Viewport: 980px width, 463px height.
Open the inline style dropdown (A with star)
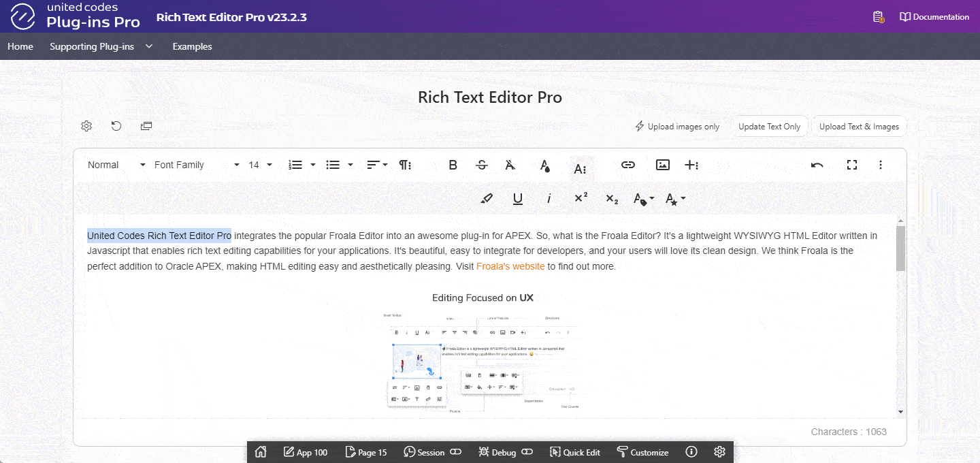675,199
